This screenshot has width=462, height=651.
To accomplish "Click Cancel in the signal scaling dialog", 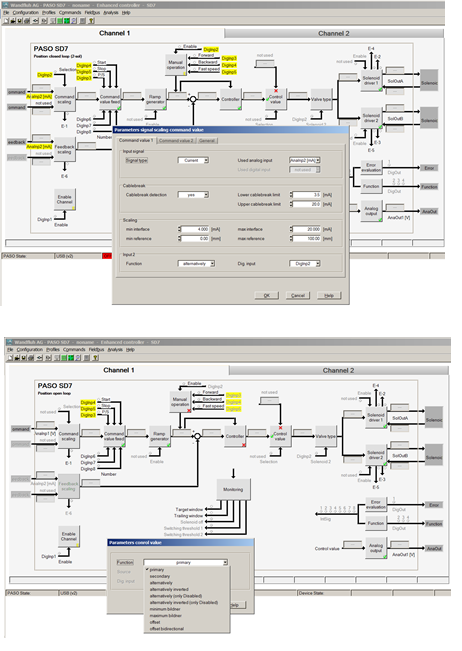I will click(x=298, y=295).
